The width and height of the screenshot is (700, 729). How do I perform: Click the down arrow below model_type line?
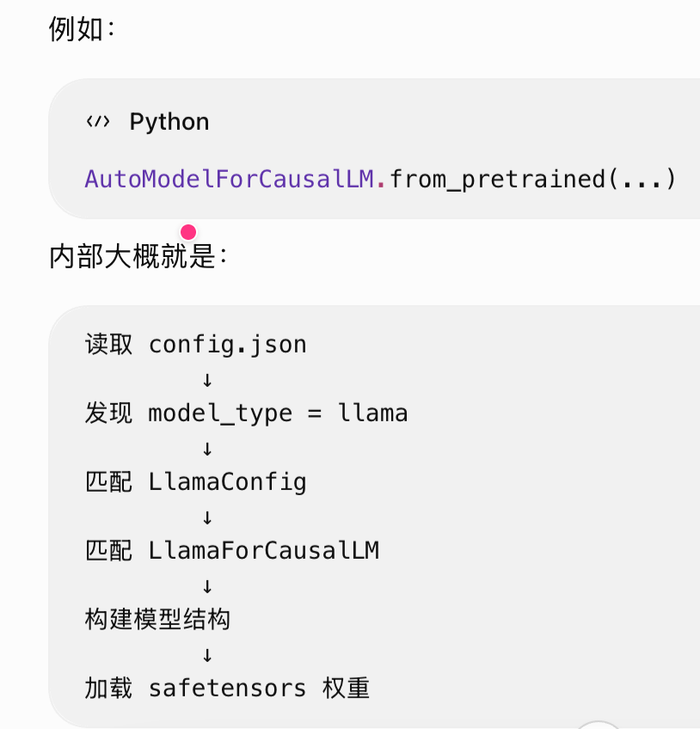(207, 449)
